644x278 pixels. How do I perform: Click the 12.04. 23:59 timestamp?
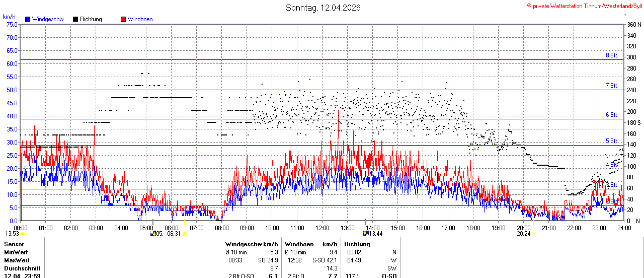coord(22,276)
